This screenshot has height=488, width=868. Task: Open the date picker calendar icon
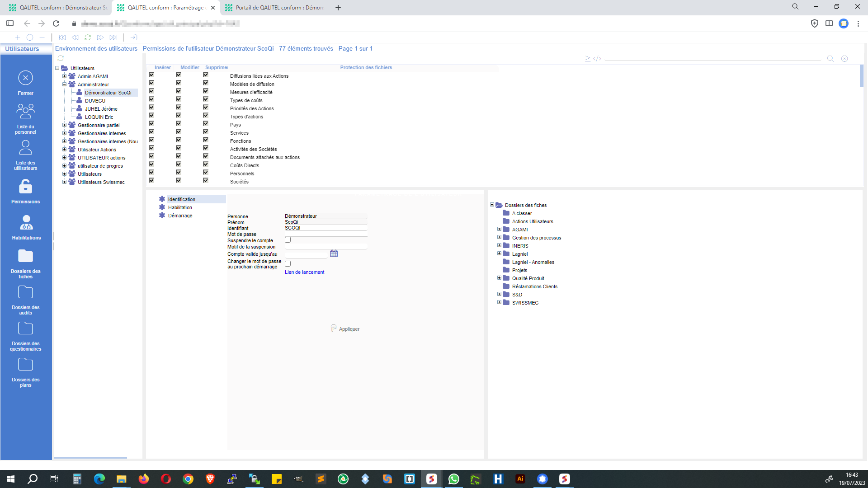334,253
